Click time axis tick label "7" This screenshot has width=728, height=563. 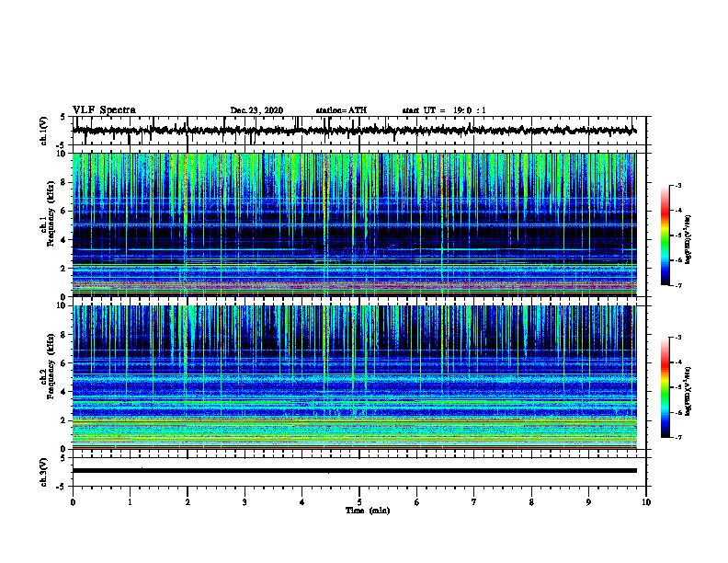tap(474, 502)
